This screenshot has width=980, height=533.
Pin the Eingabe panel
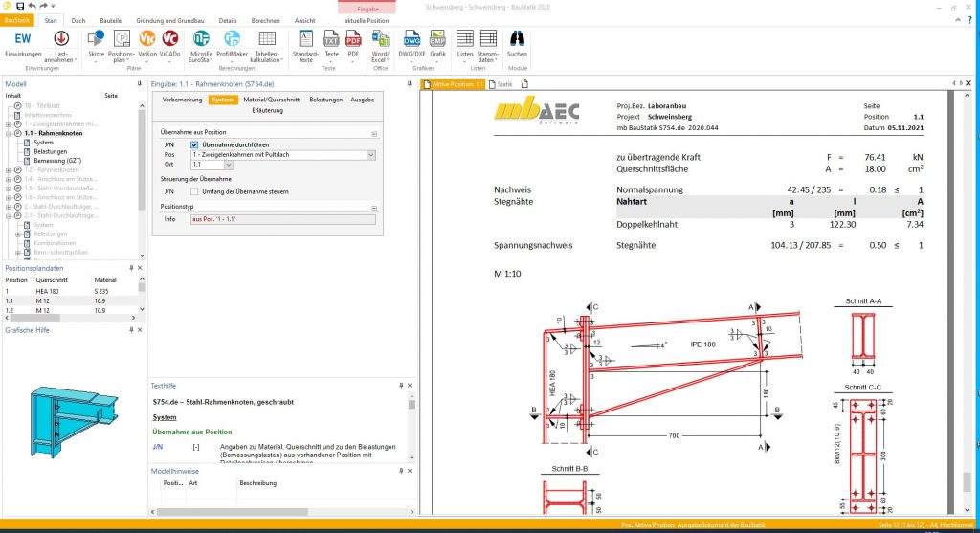pyautogui.click(x=410, y=84)
